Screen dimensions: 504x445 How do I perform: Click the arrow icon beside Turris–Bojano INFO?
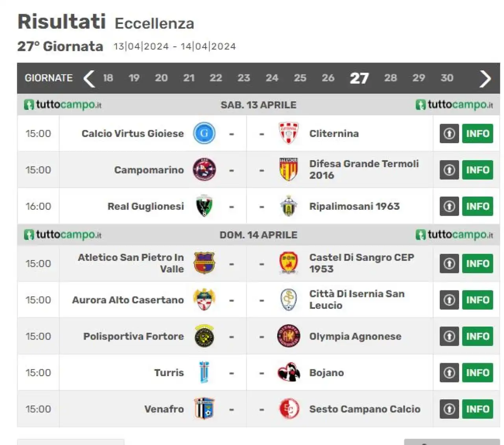click(x=449, y=372)
